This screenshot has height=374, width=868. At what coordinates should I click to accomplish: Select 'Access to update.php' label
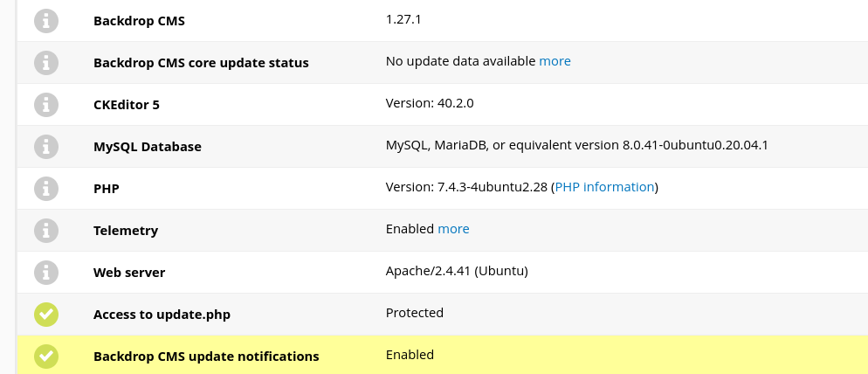coord(162,315)
